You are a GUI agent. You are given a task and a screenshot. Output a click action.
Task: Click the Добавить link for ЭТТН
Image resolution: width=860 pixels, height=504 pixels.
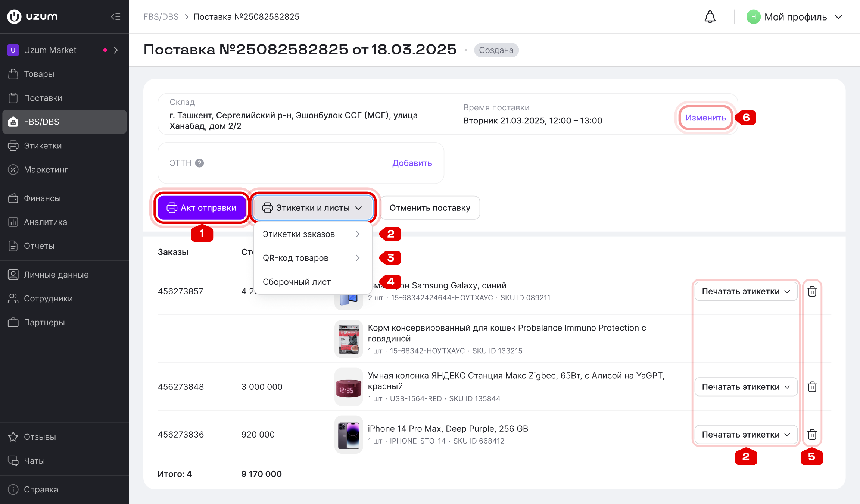[412, 163]
